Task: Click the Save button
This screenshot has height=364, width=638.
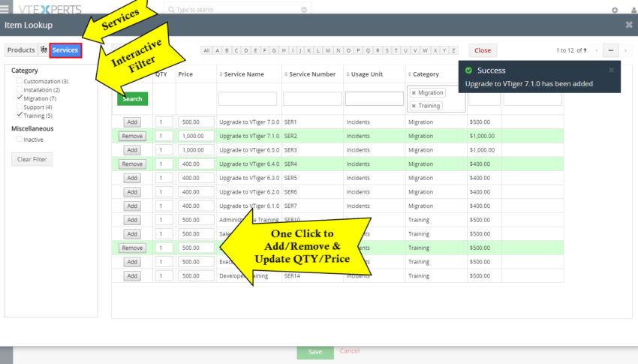Action: pos(315,352)
